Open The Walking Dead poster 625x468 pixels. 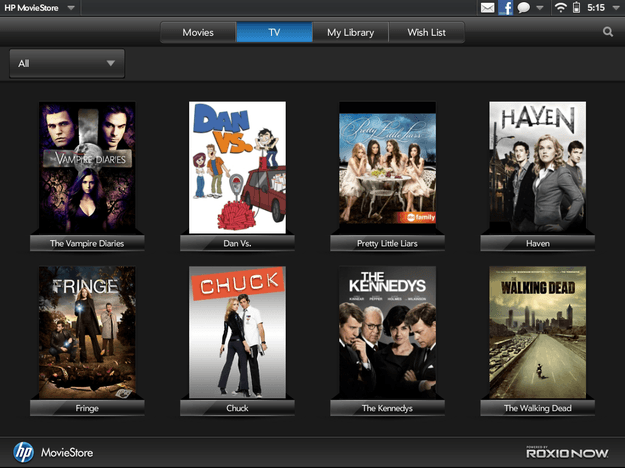point(538,332)
